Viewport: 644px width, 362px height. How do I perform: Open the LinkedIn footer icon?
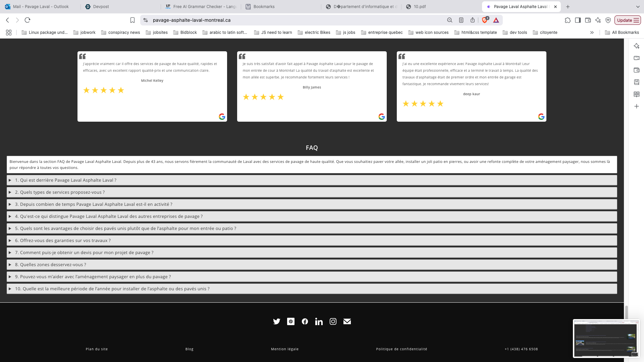click(319, 322)
